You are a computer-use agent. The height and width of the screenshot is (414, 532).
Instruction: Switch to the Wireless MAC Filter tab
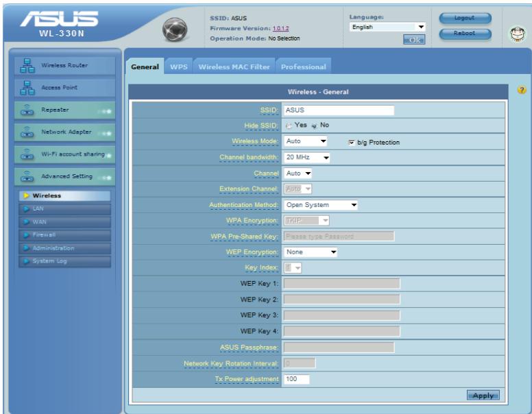pos(234,67)
